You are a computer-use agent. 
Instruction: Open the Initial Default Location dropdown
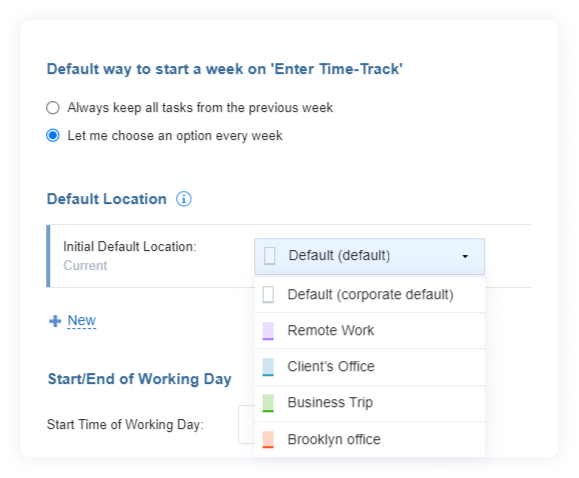pyautogui.click(x=369, y=256)
